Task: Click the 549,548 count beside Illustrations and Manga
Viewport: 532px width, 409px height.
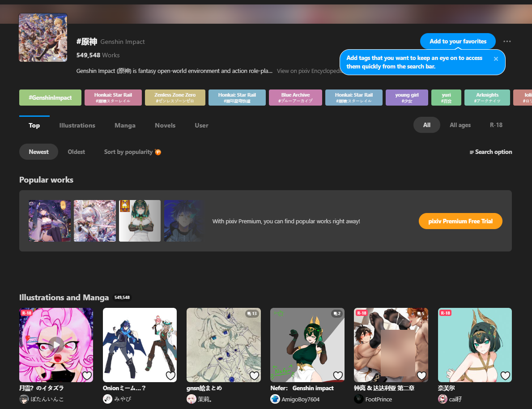Action: (x=122, y=298)
